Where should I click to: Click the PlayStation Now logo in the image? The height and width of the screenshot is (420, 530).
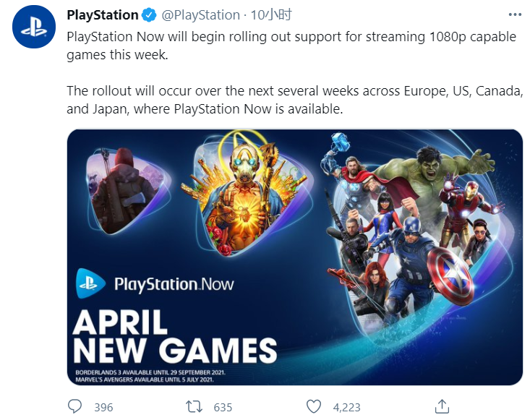click(156, 283)
